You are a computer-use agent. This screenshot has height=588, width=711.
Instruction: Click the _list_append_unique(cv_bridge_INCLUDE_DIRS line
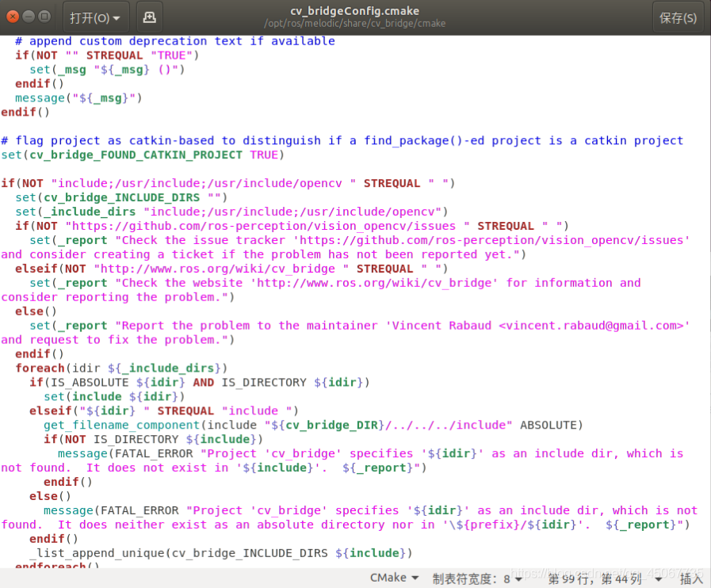[221, 553]
